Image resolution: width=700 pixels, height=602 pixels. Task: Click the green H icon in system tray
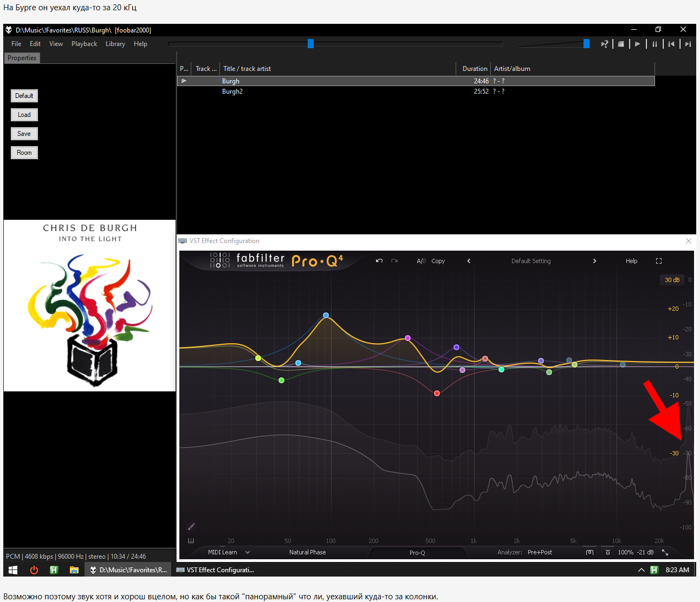point(654,570)
